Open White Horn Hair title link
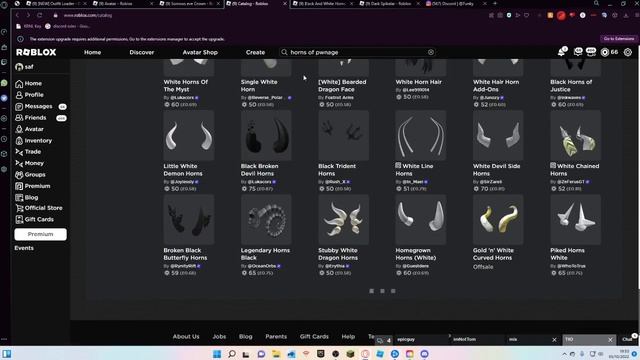640x360 pixels. tap(418, 82)
